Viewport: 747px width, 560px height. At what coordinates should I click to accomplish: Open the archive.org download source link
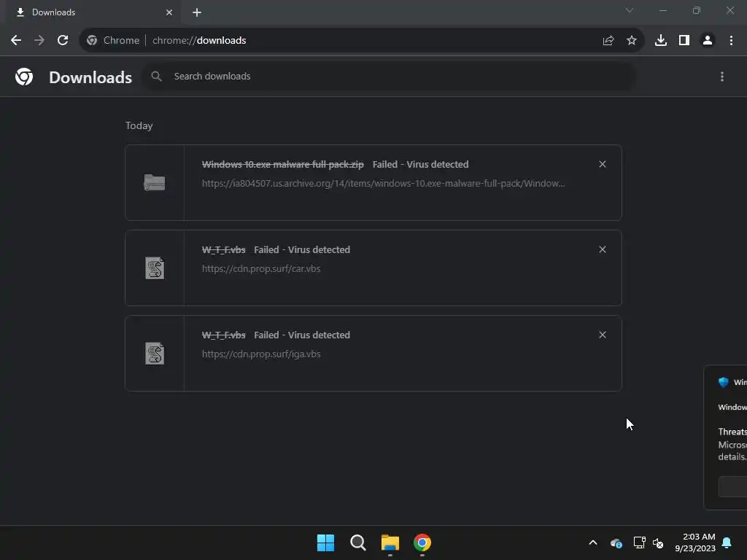(384, 183)
